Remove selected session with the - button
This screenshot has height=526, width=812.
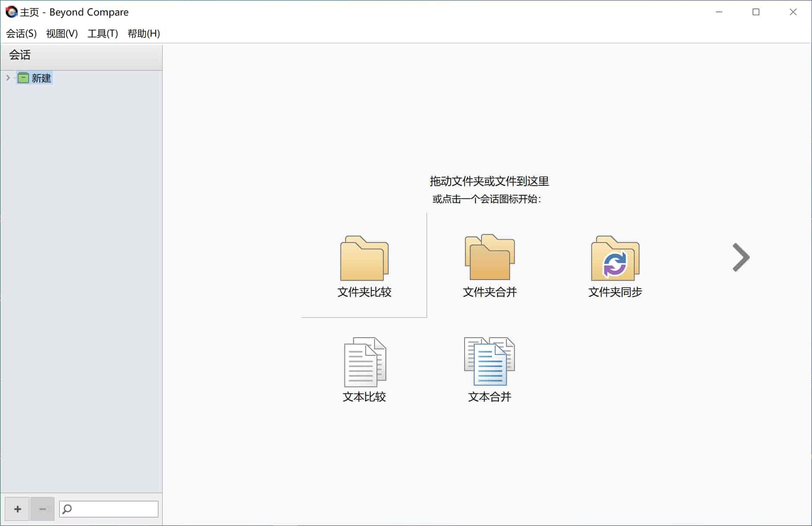coord(42,509)
